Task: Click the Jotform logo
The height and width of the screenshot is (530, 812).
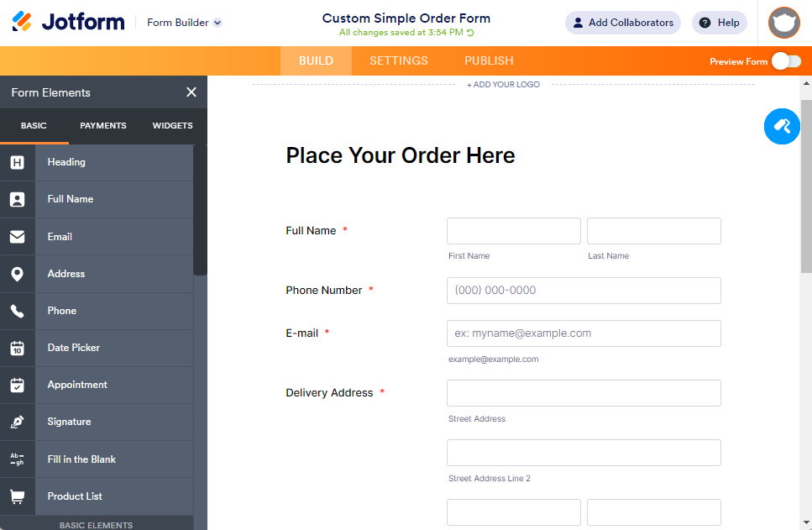Action: click(68, 23)
